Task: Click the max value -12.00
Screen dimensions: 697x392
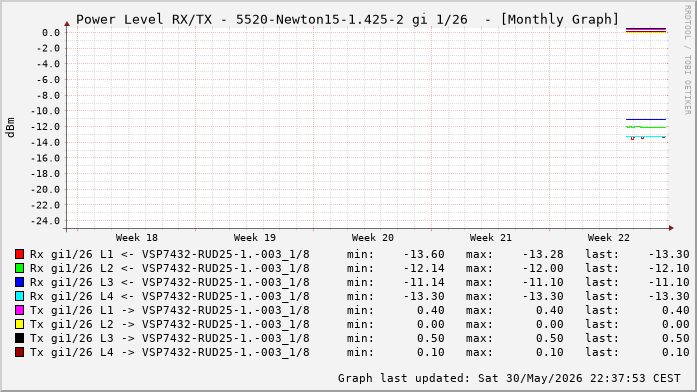Action: pos(543,268)
